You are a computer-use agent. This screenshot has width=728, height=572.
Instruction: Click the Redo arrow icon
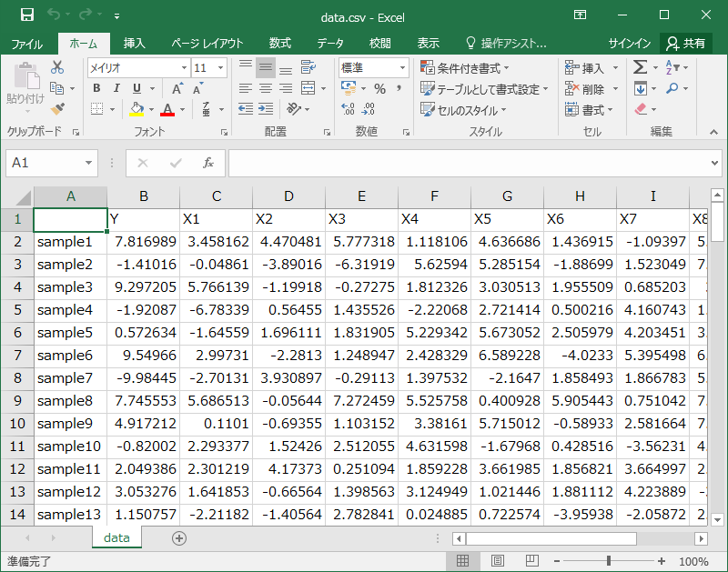click(86, 15)
